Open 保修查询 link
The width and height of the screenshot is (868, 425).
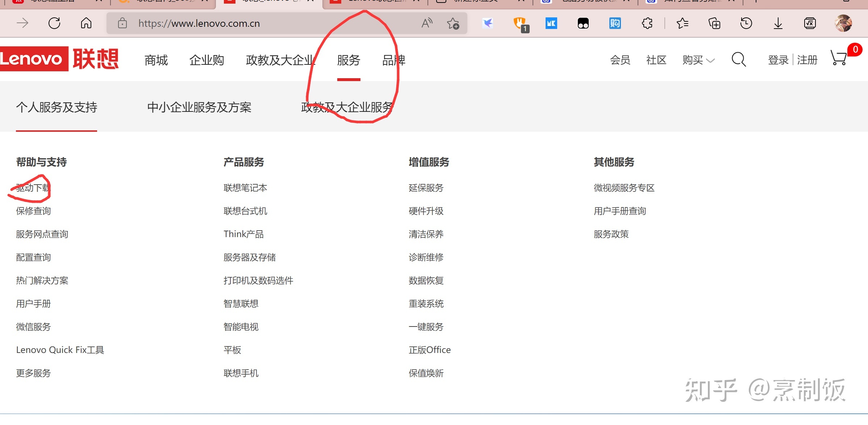(x=33, y=211)
